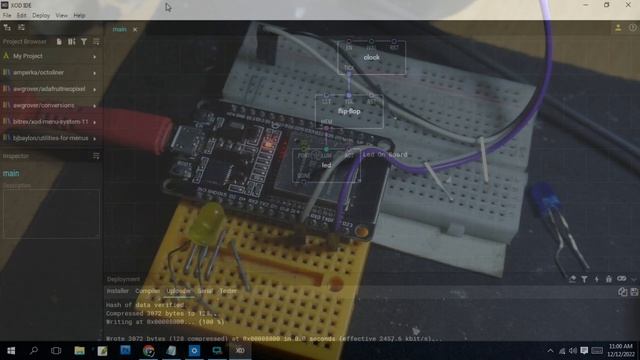The image size is (640, 360).
Task: Click the RST pin on the clock node
Action: point(394,42)
